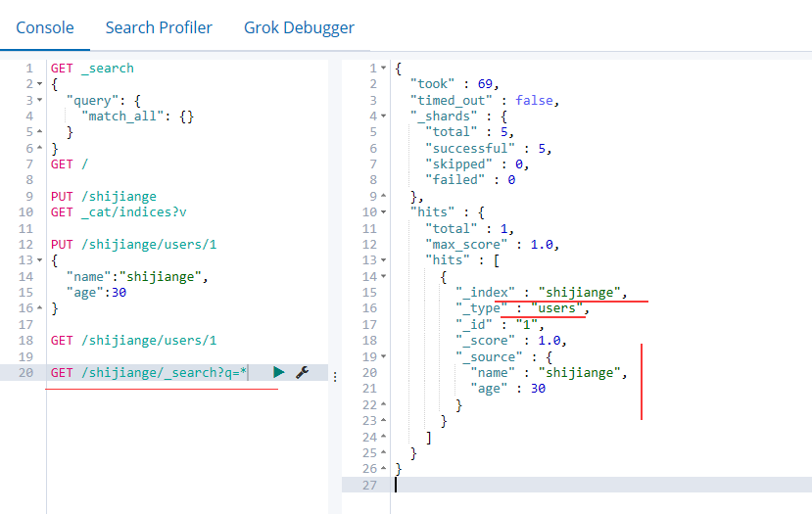Collapse the response root fold arrow at line 1
Screen dimensions: 812x514
[384, 68]
